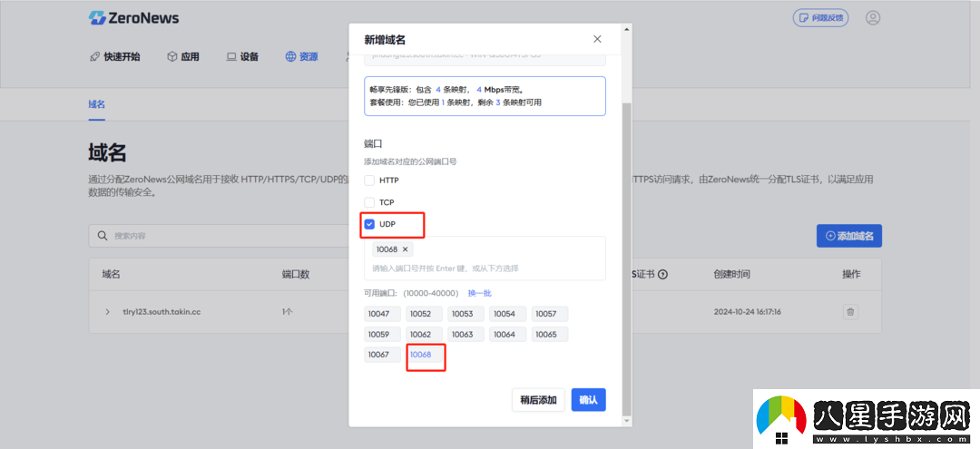Viewport: 980px width, 449px height.
Task: Click the user profile avatar icon
Action: [873, 18]
